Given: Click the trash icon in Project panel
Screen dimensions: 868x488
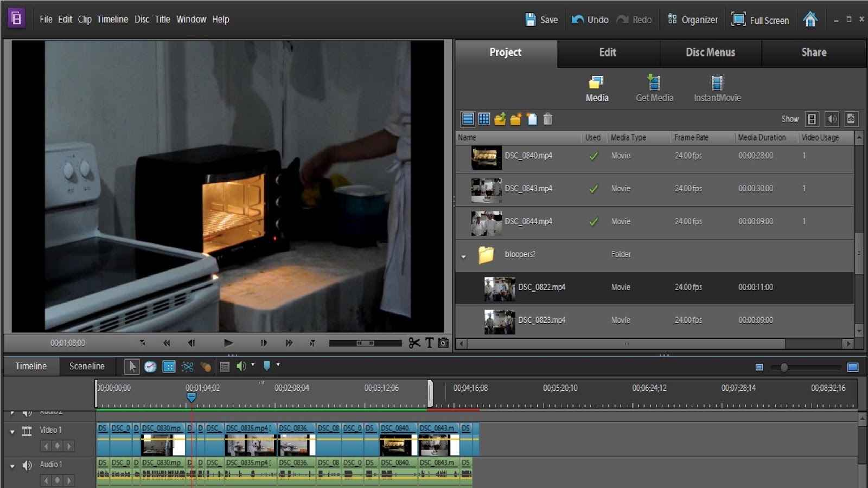Looking at the screenshot, I should click(x=547, y=119).
